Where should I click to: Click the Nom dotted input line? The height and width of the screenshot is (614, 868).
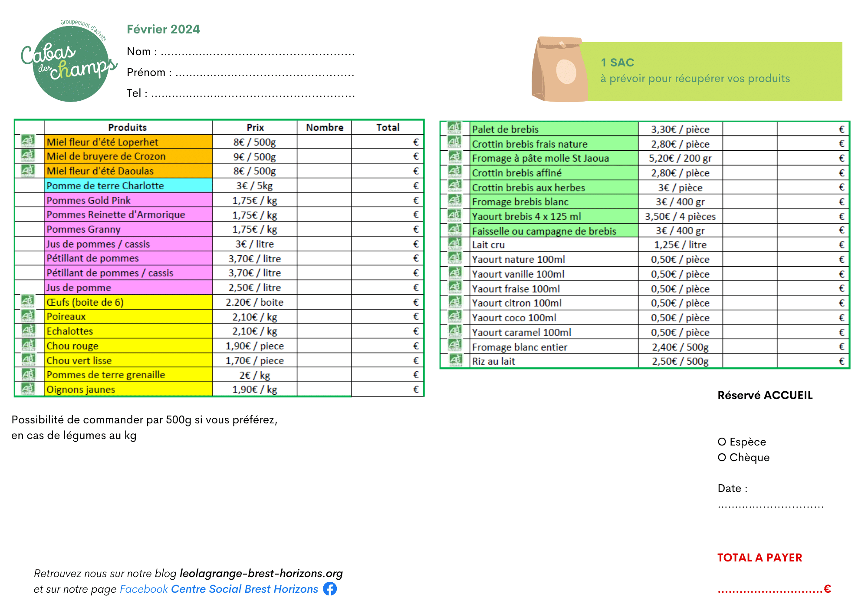click(x=257, y=53)
